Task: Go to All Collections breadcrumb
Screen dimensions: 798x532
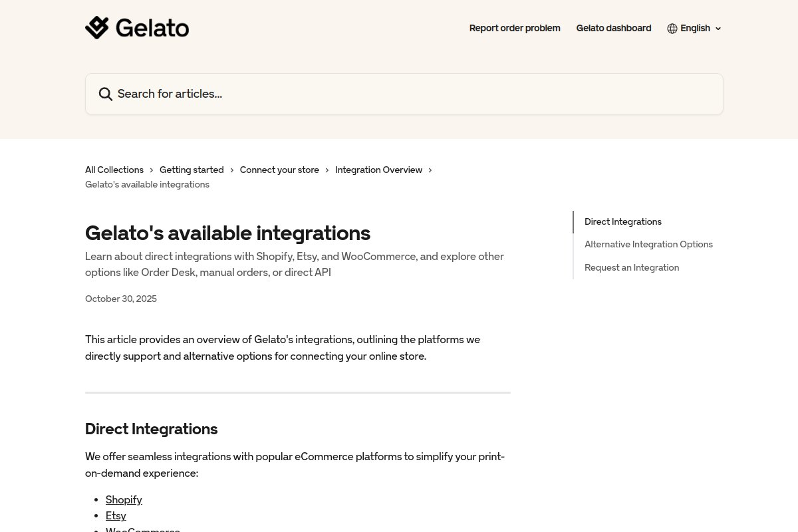Action: (x=114, y=170)
